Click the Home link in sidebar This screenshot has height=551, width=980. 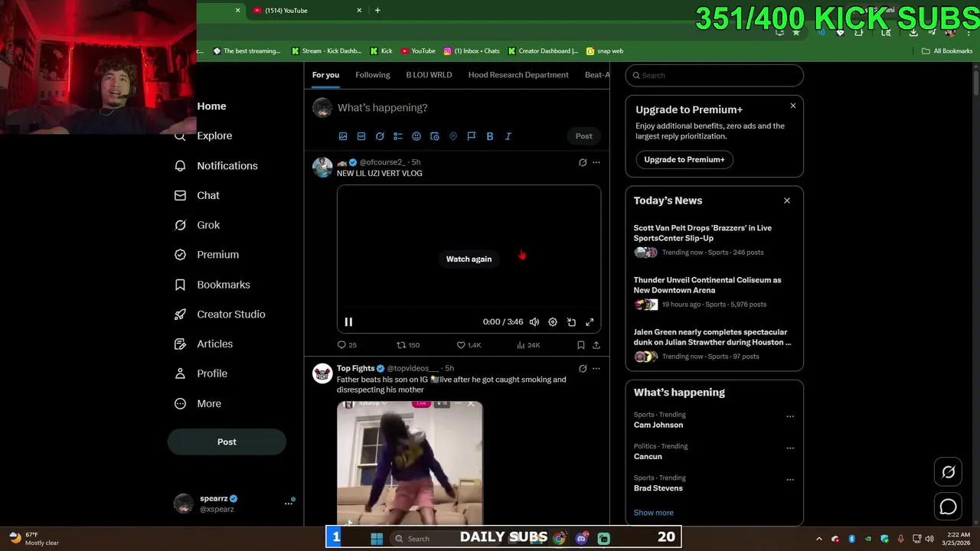tap(211, 106)
